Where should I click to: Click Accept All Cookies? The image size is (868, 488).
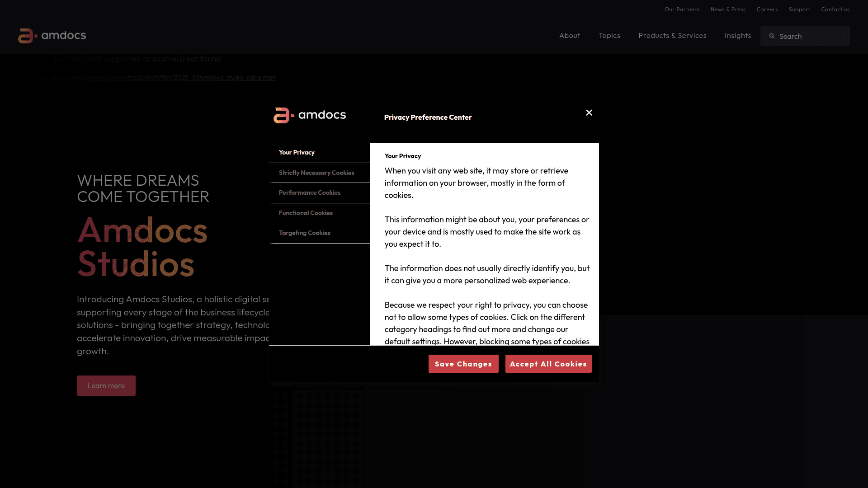click(548, 364)
